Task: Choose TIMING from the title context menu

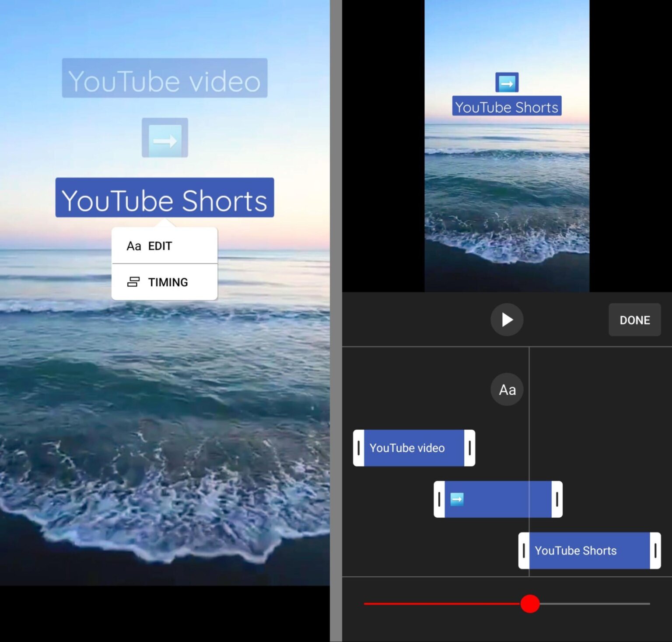Action: pyautogui.click(x=168, y=282)
